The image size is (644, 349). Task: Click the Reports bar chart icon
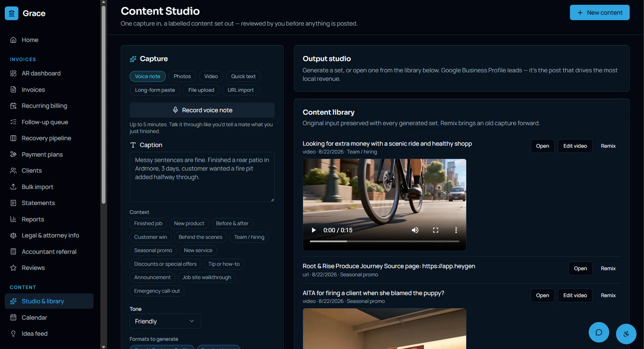(13, 219)
